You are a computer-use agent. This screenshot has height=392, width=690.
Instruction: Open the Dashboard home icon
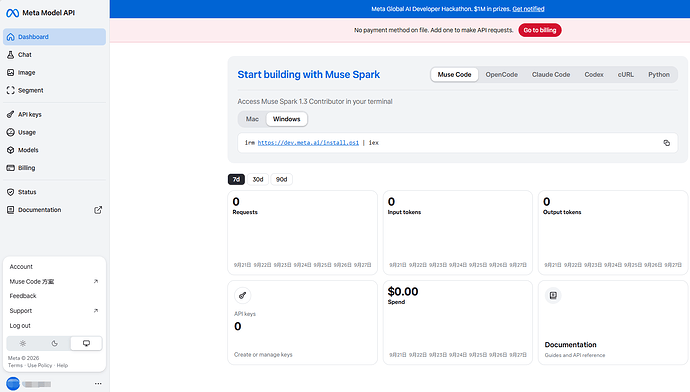[11, 37]
